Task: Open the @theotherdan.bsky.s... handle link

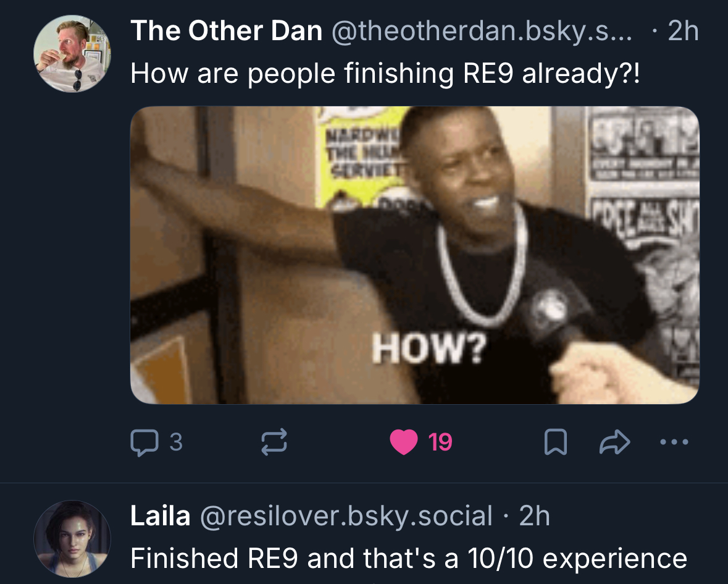Action: (482, 31)
